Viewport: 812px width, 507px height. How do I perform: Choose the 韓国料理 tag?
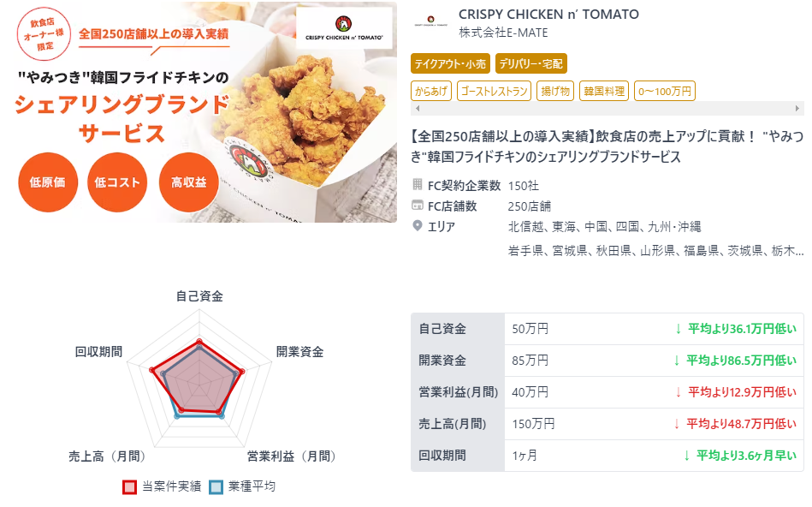point(604,92)
